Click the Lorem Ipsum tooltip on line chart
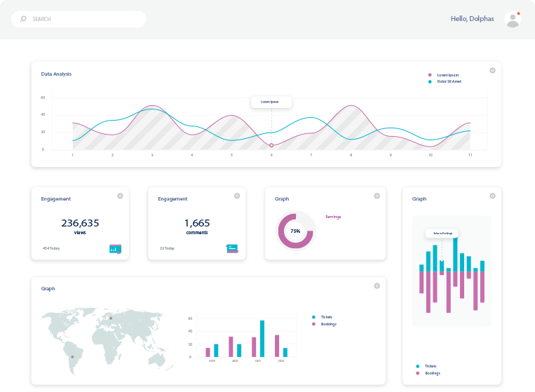This screenshot has width=535, height=392. coord(271,102)
